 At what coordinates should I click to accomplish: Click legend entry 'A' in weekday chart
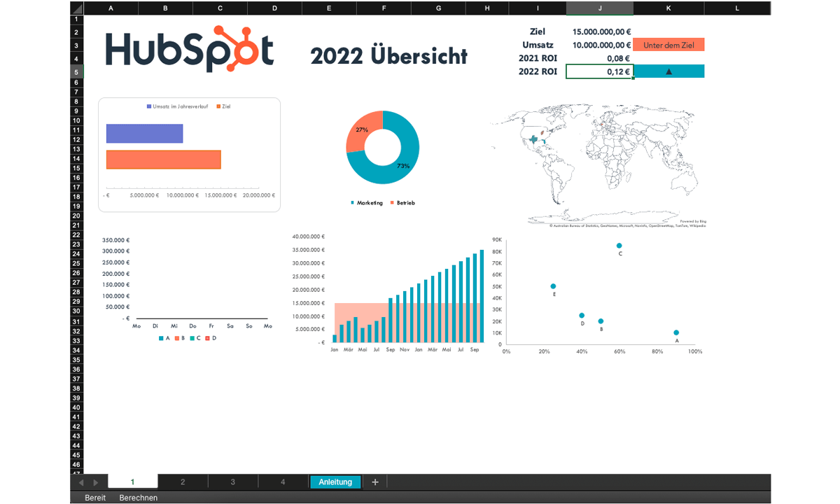pyautogui.click(x=164, y=338)
